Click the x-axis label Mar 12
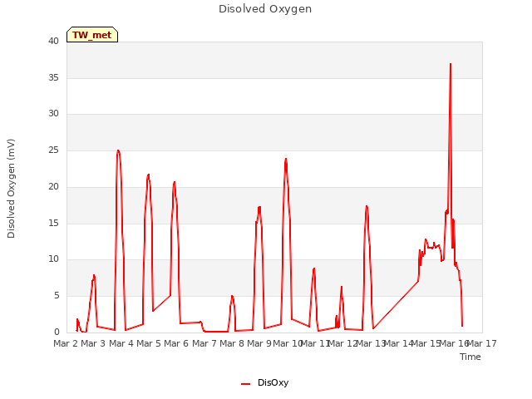 pyautogui.click(x=342, y=343)
